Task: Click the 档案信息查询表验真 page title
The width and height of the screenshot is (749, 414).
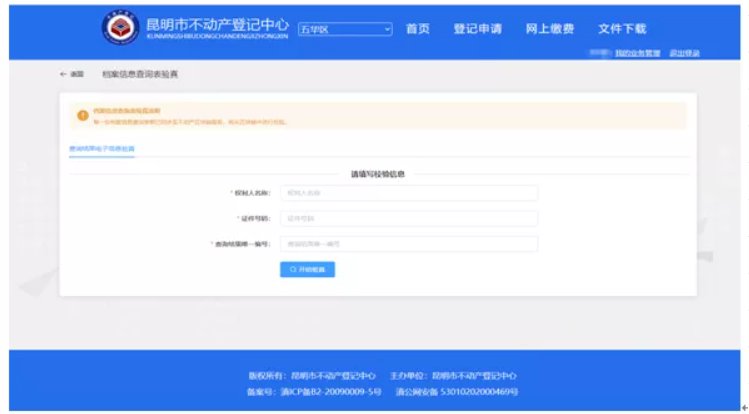Action: click(140, 74)
